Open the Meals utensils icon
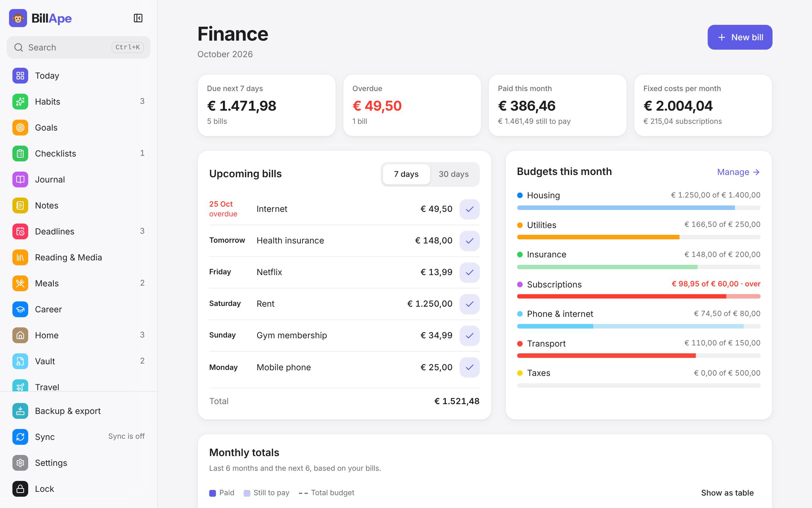This screenshot has height=508, width=812. pos(20,283)
